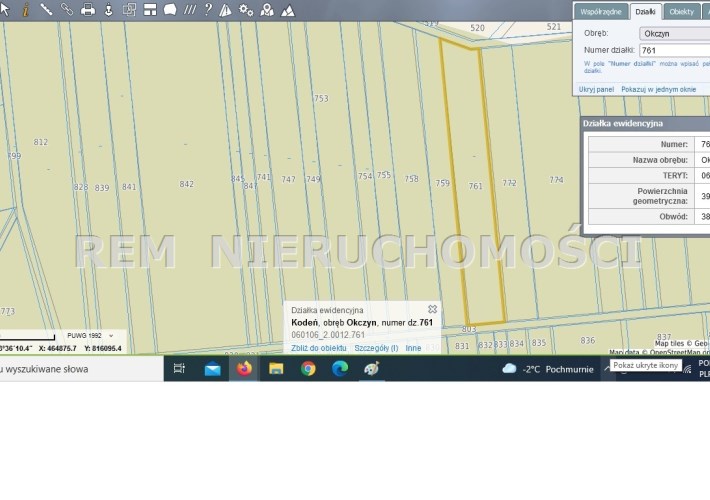The image size is (710, 500).
Task: Open the question mark help icon
Action: click(x=207, y=10)
